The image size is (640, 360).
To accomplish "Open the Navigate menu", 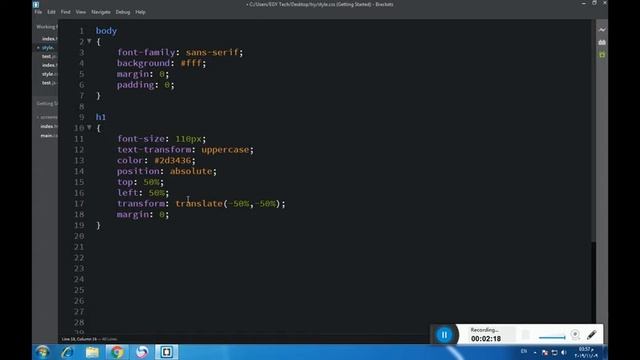I will (x=101, y=12).
